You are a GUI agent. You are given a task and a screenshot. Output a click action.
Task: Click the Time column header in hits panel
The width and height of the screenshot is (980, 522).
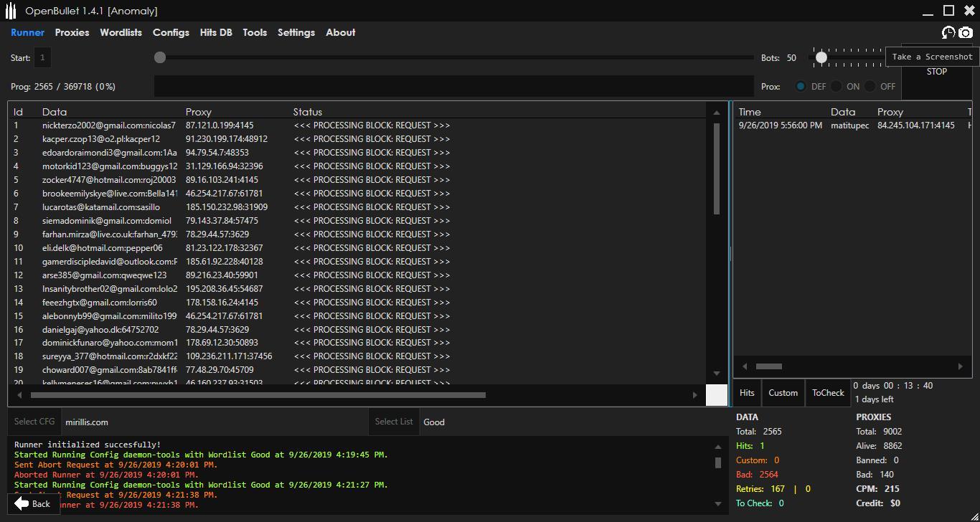coord(750,112)
